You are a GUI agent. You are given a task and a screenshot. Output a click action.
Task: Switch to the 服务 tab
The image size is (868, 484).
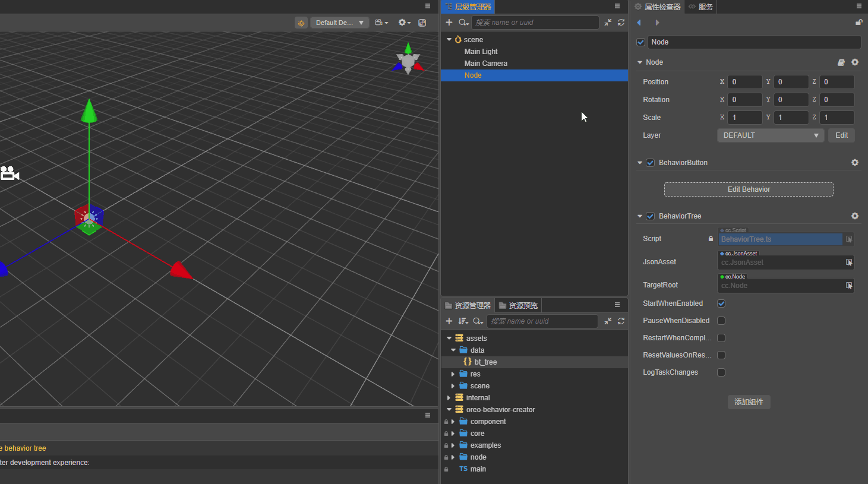click(700, 7)
